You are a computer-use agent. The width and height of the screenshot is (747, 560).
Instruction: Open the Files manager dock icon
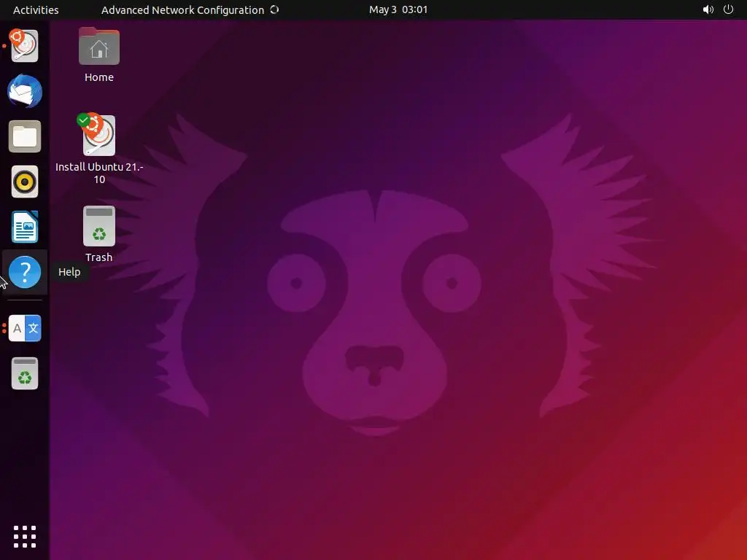click(x=24, y=136)
